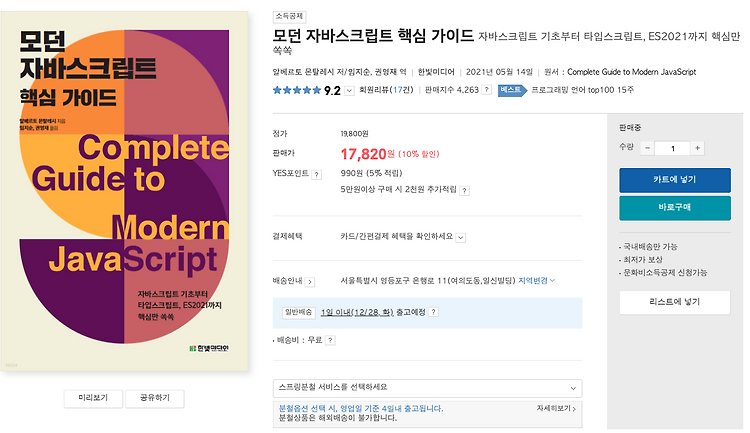Open help icon for 2천원 추가적립
This screenshot has height=433, width=750.
(464, 190)
